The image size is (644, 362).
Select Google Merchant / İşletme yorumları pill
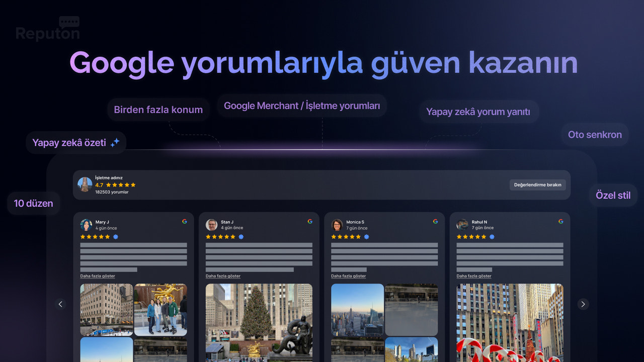coord(302,106)
